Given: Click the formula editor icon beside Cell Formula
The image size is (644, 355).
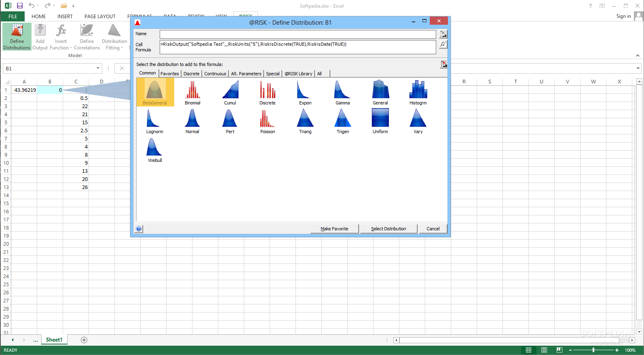Looking at the screenshot, I should 443,44.
